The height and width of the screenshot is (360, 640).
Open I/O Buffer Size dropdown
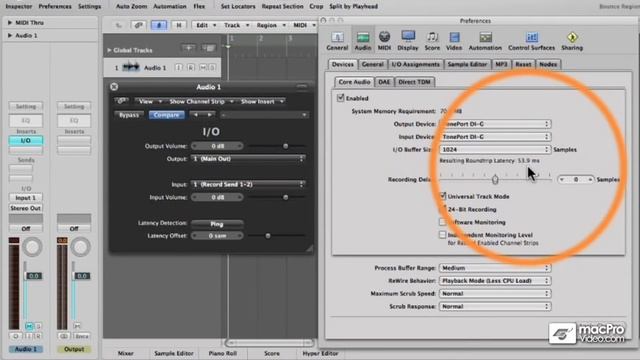tap(495, 149)
